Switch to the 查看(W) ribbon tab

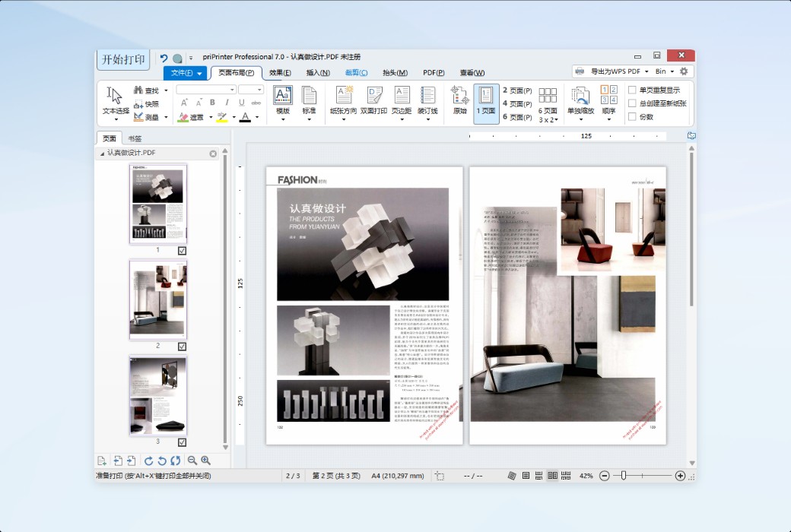(x=472, y=73)
